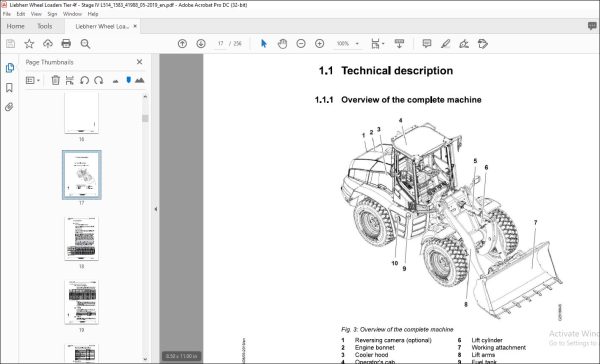
Task: Close the Page Thumbnails panel
Action: tap(140, 62)
